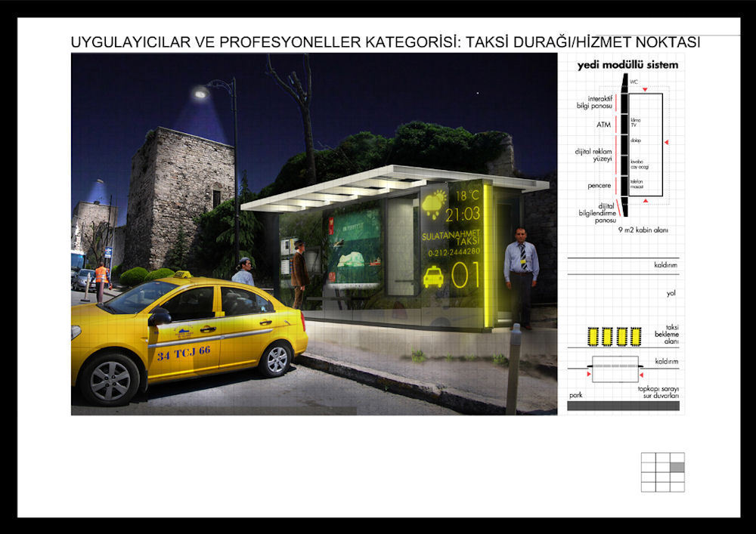Click the 'klima TV' label inside the cabin
The width and height of the screenshot is (756, 534).
(636, 122)
